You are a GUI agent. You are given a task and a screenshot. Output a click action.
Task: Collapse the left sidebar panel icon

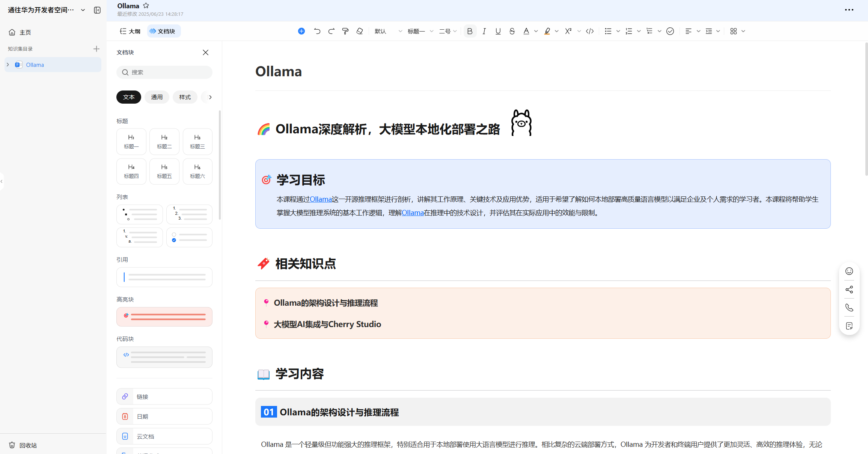pyautogui.click(x=97, y=10)
